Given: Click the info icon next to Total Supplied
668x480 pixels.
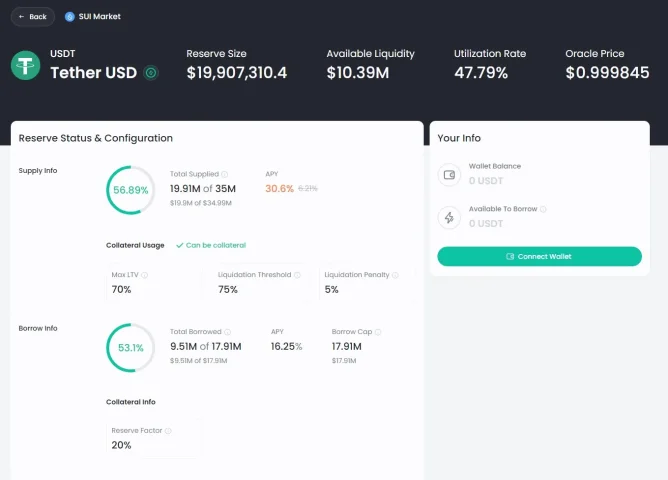Looking at the screenshot, I should click(x=225, y=174).
